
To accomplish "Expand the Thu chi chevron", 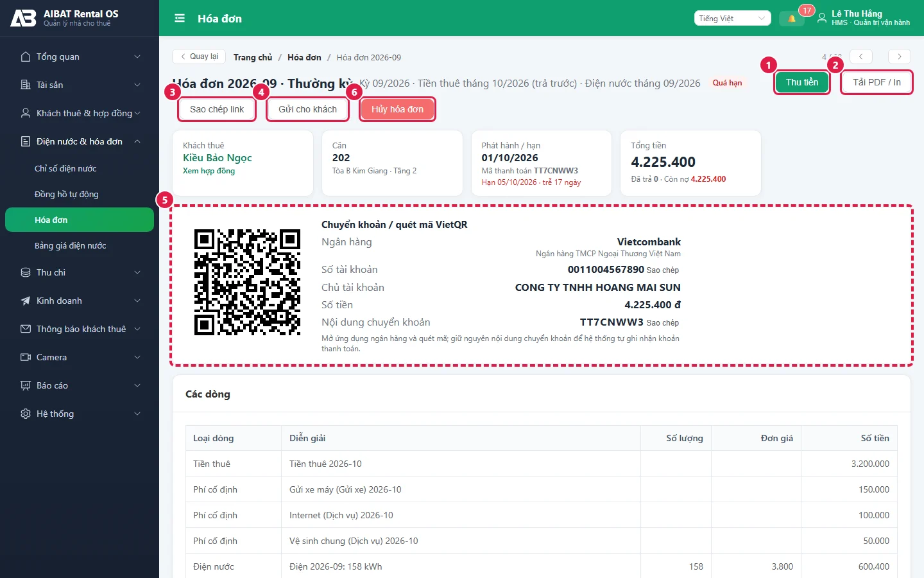I will coord(137,272).
